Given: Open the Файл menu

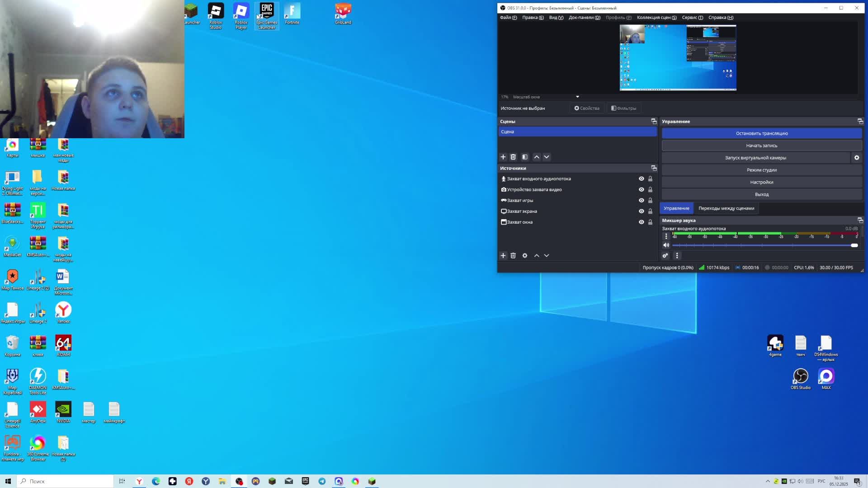Looking at the screenshot, I should click(508, 18).
